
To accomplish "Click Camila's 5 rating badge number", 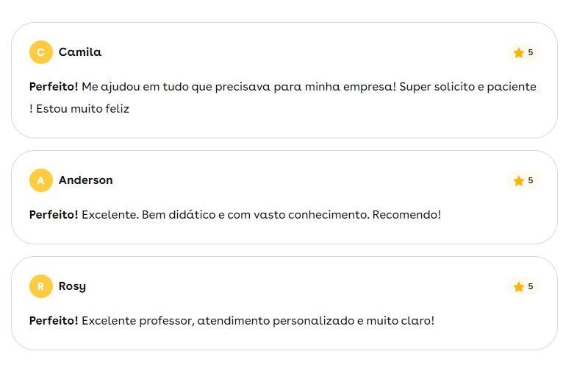I will pyautogui.click(x=531, y=52).
